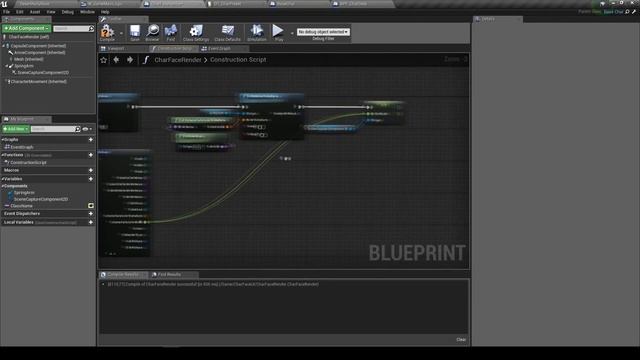The height and width of the screenshot is (360, 640).
Task: Select ArrowComponent (Inherited)
Action: pyautogui.click(x=40, y=53)
